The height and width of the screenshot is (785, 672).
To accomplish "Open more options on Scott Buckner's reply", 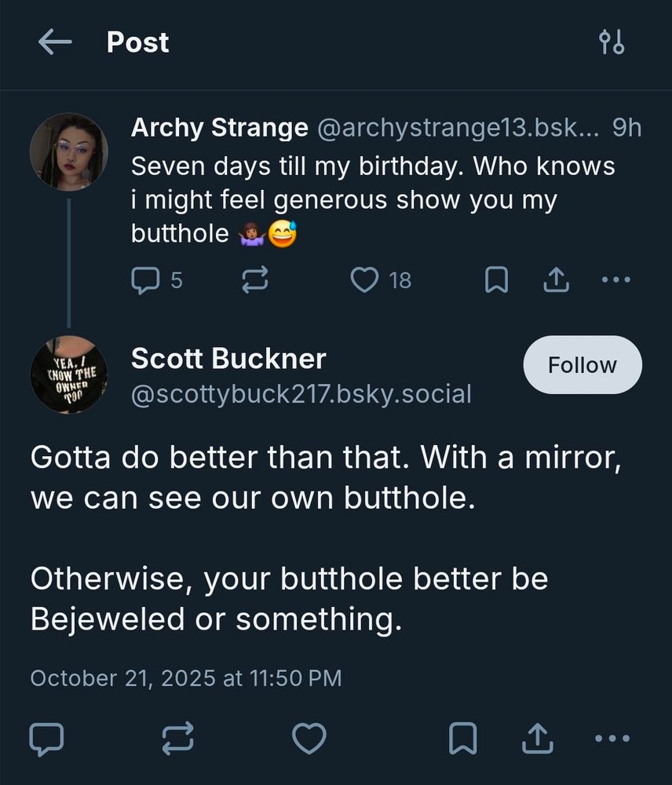I will click(x=612, y=738).
